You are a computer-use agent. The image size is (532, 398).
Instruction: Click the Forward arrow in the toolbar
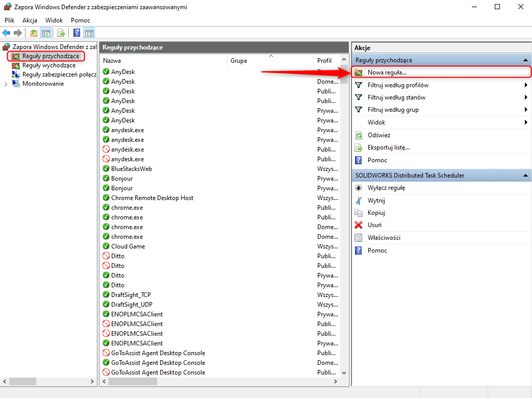click(x=18, y=33)
